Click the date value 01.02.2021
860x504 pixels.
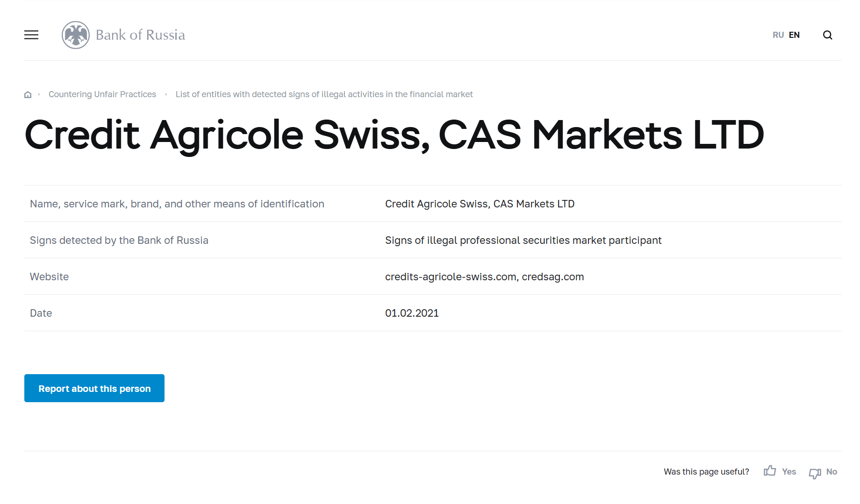[x=412, y=313]
